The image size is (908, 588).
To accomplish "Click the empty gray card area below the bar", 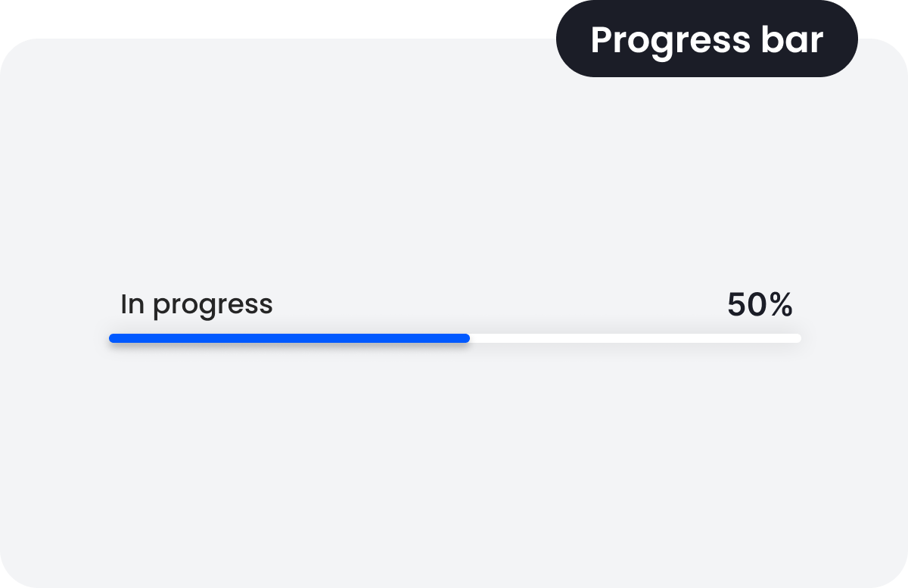I will tap(454, 469).
